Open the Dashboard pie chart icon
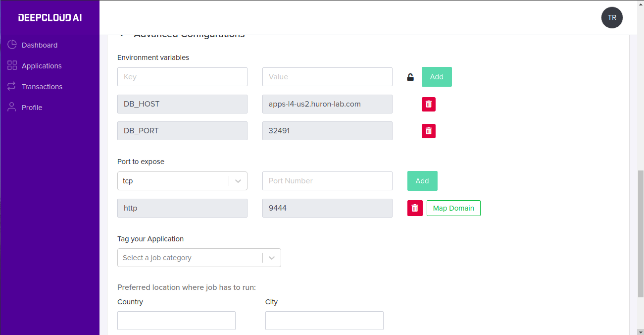The width and height of the screenshot is (644, 335). 12,45
